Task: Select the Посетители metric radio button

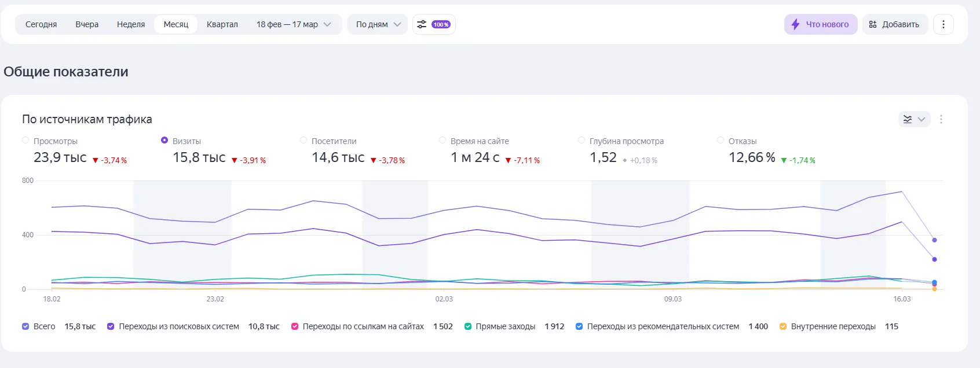Action: tap(303, 140)
